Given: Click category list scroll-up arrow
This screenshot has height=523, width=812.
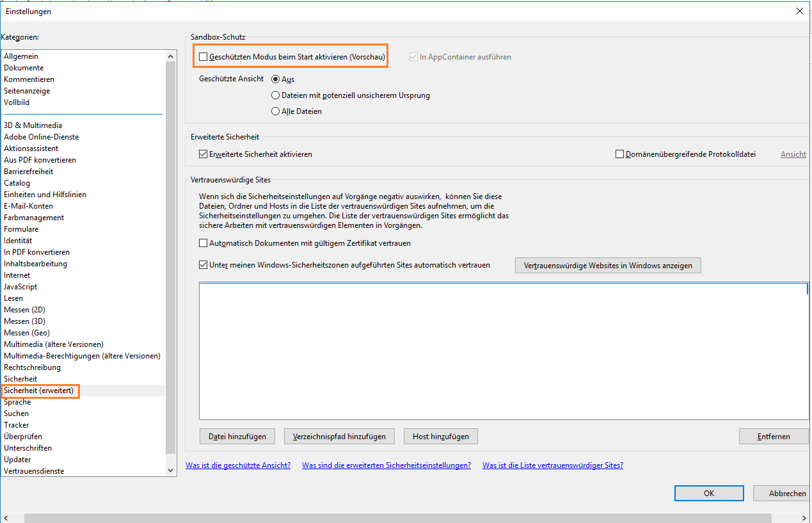Looking at the screenshot, I should tap(170, 56).
